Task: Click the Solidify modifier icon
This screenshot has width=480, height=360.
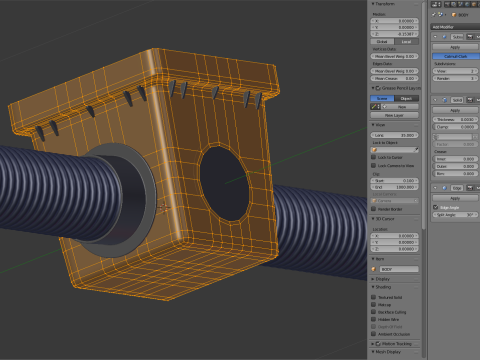Action: (444, 100)
